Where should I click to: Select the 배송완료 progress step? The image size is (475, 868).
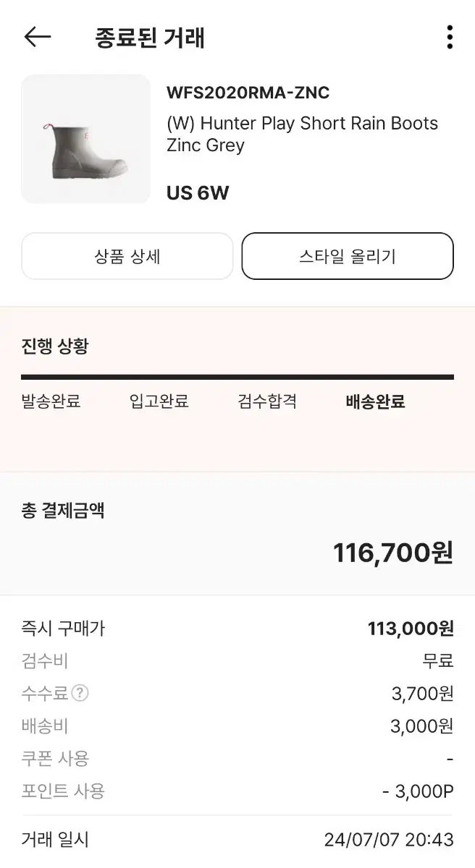(375, 401)
